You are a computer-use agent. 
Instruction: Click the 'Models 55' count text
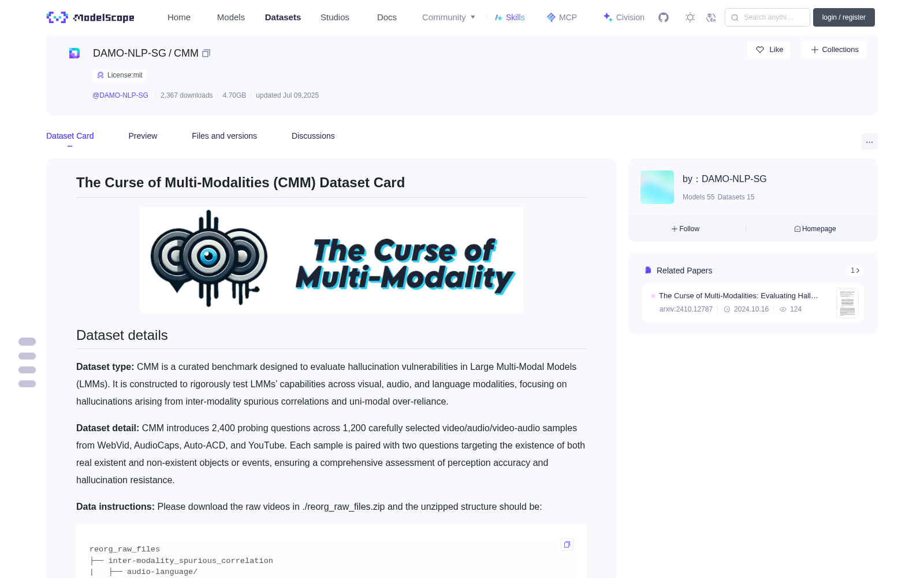click(x=698, y=197)
